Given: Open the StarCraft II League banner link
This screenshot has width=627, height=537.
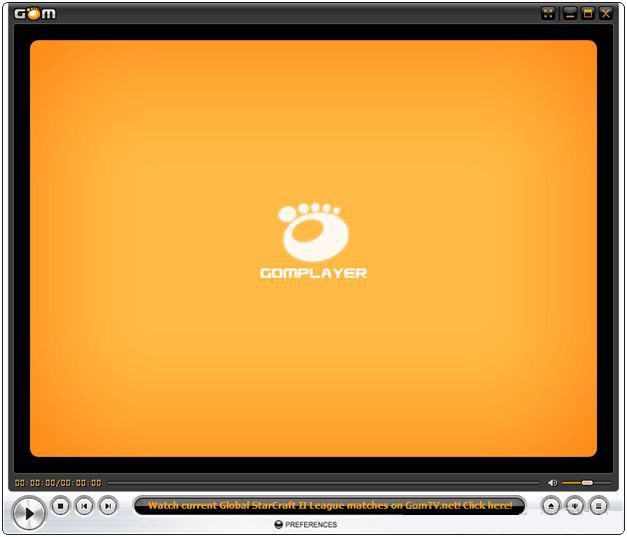Looking at the screenshot, I should 330,506.
